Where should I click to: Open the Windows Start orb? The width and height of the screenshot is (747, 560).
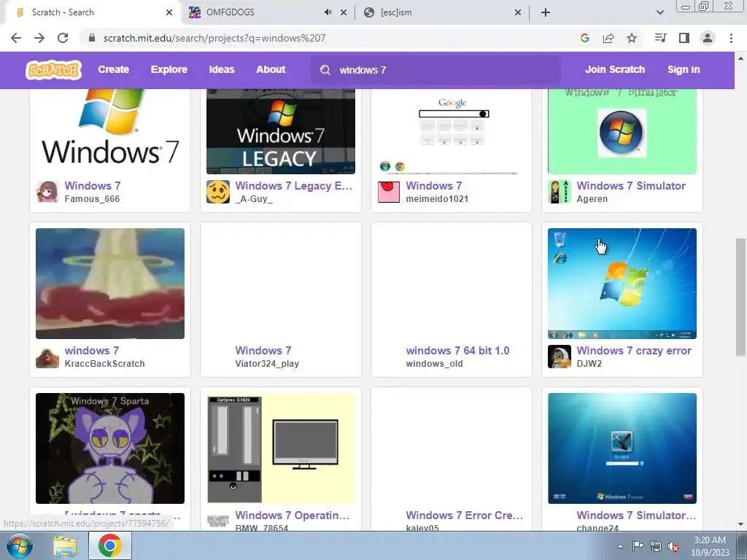(20, 545)
